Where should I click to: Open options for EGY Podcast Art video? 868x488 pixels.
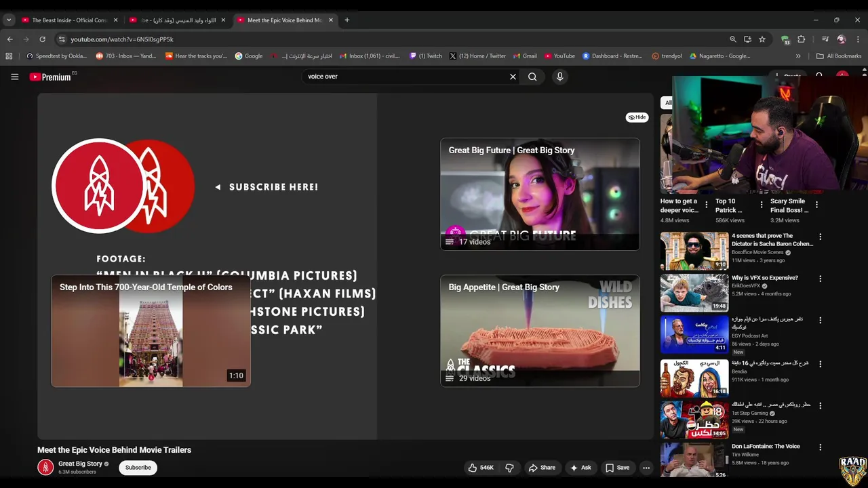[821, 320]
